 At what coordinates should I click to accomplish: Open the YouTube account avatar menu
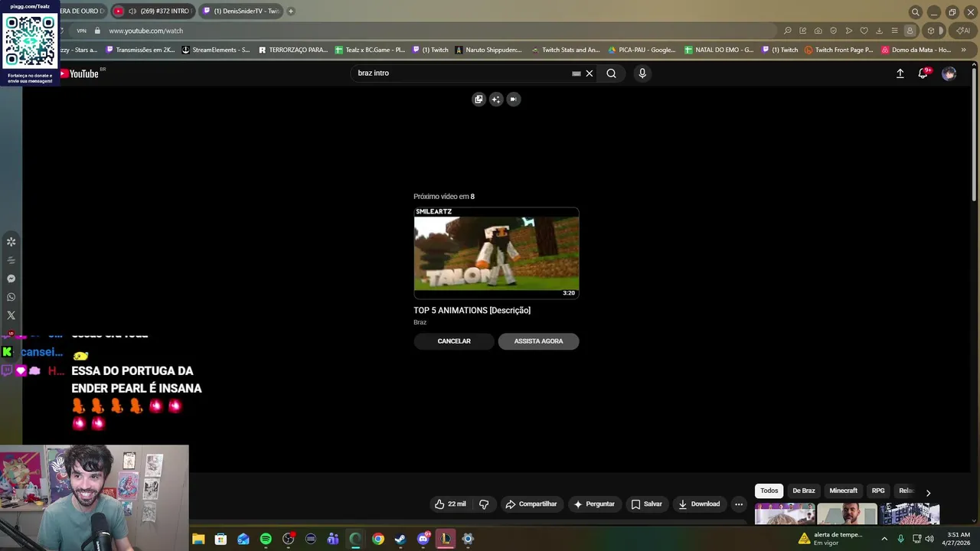[x=949, y=73]
